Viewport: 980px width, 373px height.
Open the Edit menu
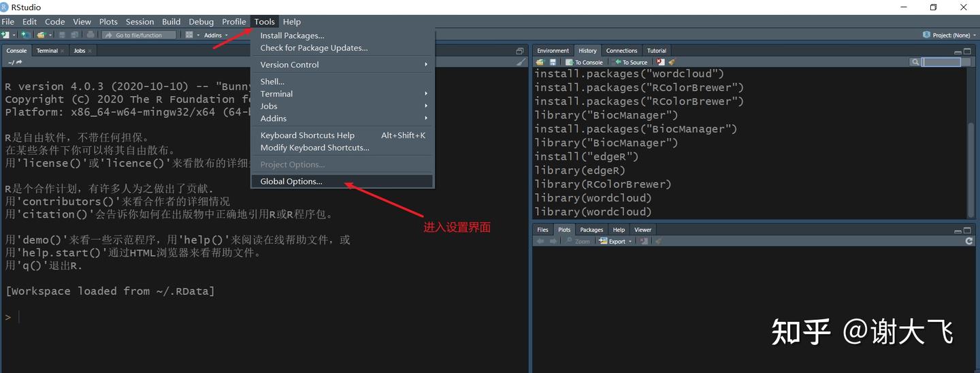(x=29, y=22)
